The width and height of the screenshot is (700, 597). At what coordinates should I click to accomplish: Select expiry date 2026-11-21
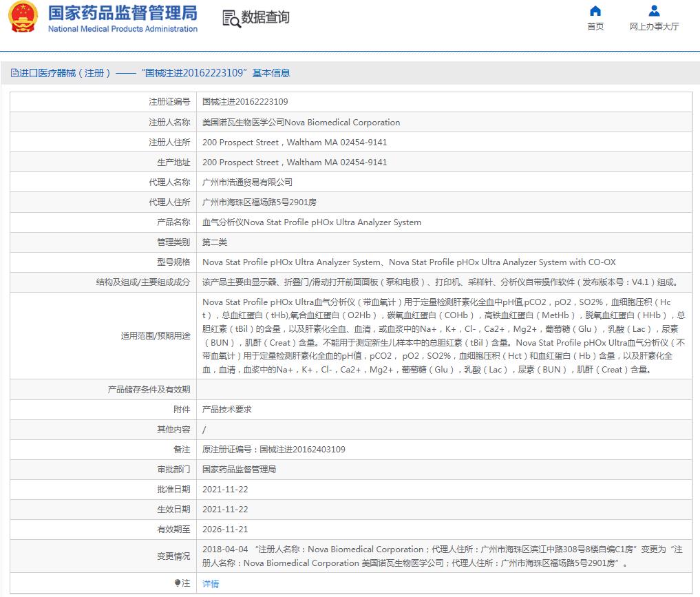225,529
